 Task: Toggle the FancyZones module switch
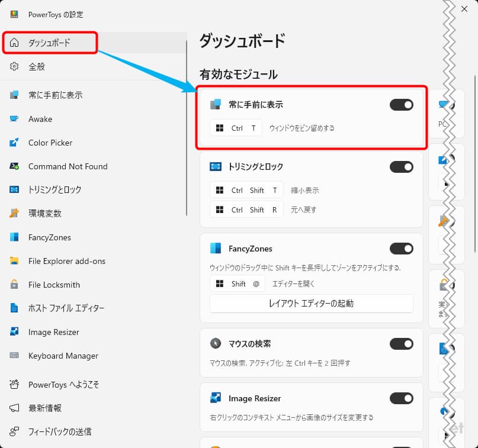401,249
